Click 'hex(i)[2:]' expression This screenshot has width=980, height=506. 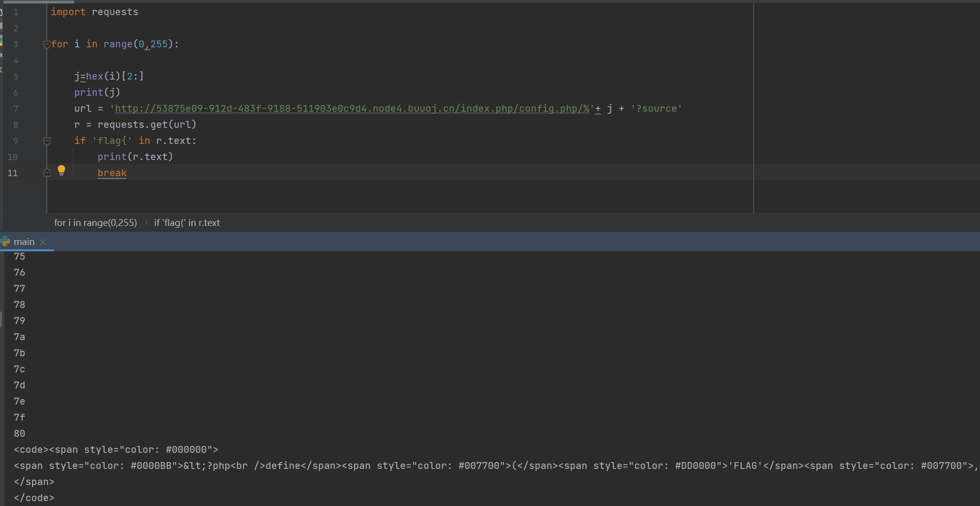pos(115,76)
